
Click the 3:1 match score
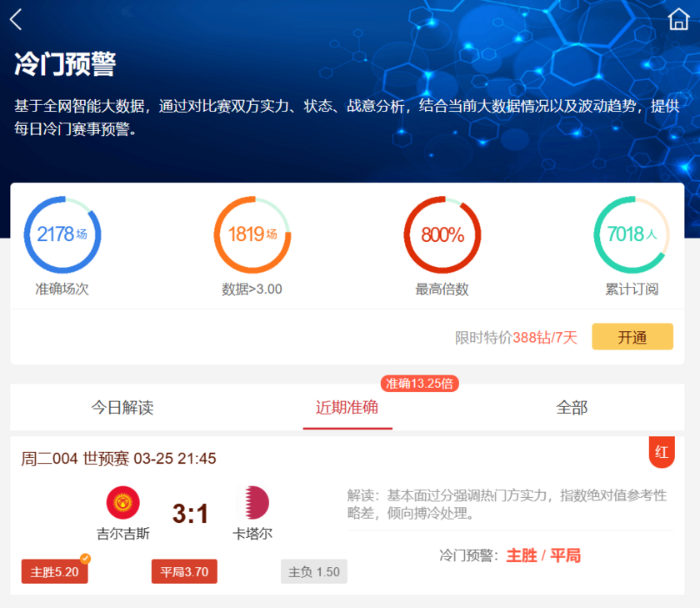pos(190,513)
